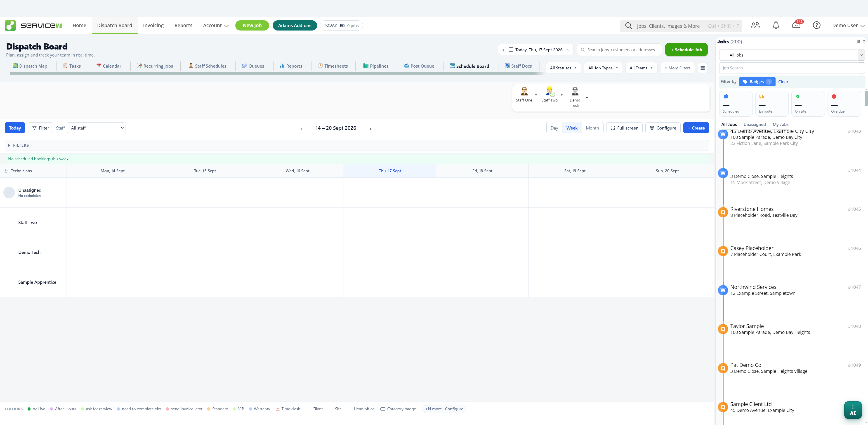
Task: Switch to the Recurring Jobs tab
Action: (x=155, y=66)
